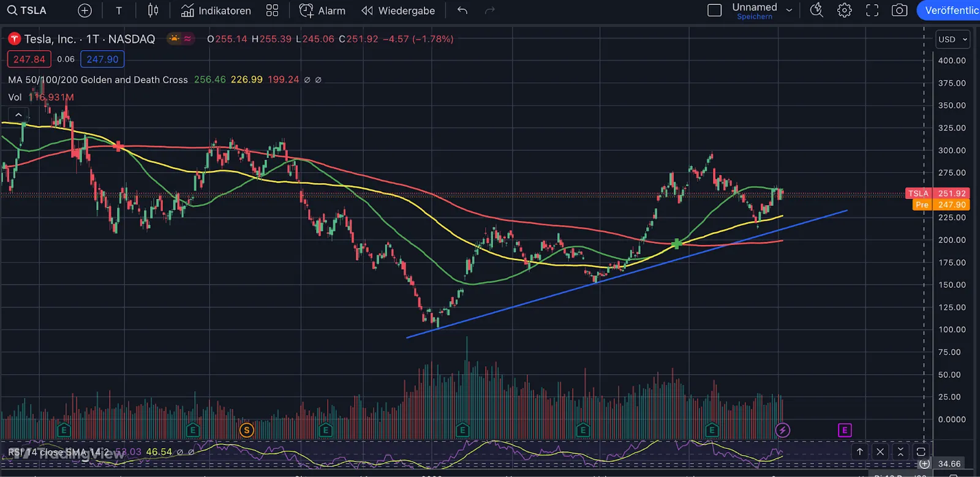Click the pink data-status wave icon

[188, 39]
